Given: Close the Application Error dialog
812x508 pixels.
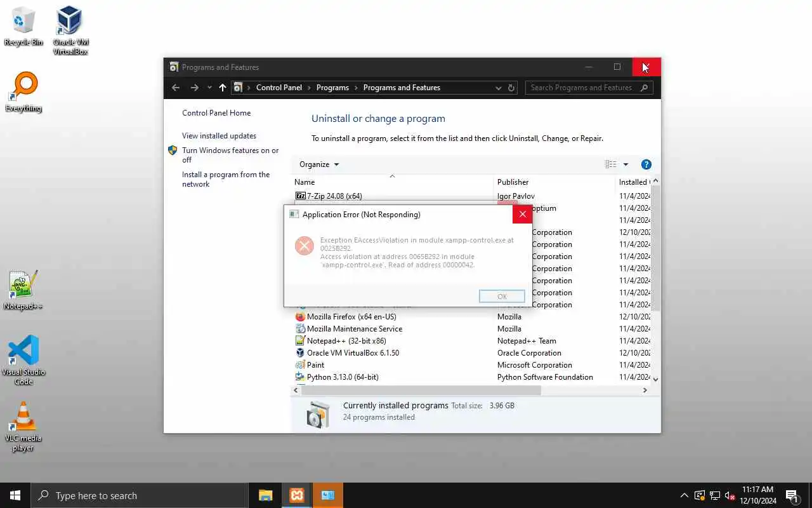Looking at the screenshot, I should click(522, 215).
